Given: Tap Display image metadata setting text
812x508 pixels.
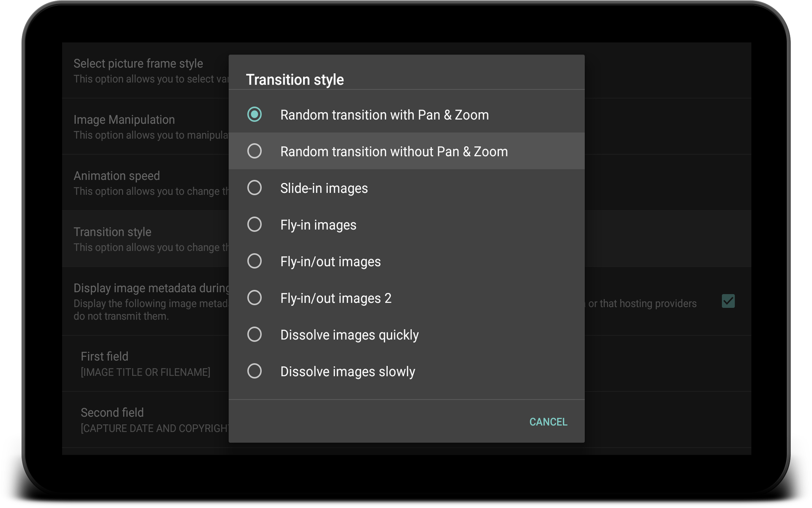Looking at the screenshot, I should pyautogui.click(x=151, y=288).
